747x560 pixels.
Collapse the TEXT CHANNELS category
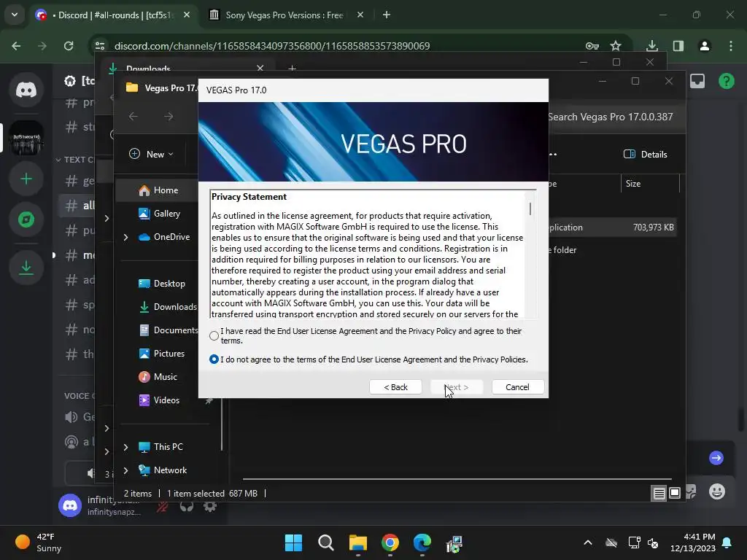pyautogui.click(x=75, y=160)
